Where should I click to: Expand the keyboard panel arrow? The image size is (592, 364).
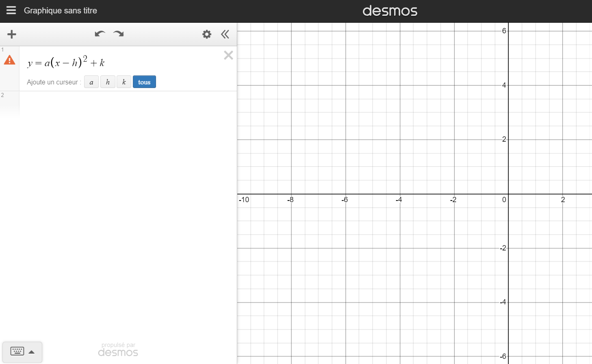[32, 352]
